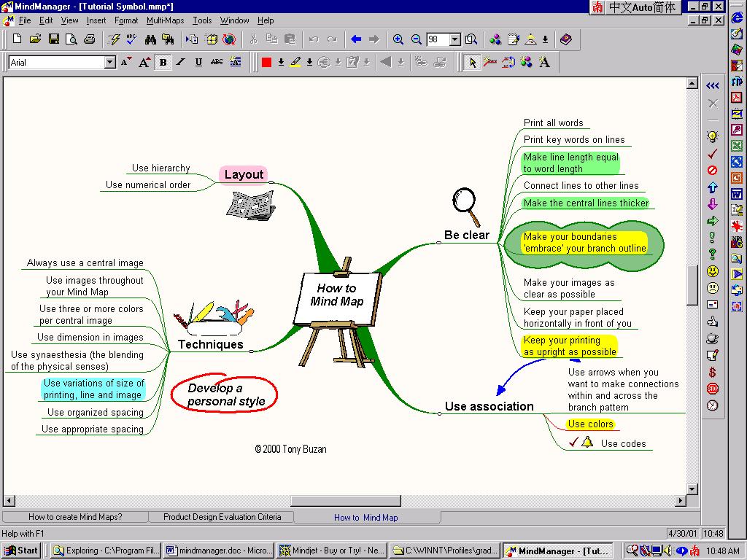Switch to Product Design Evaluation Criteria tab
The width and height of the screenshot is (747, 560).
point(222,517)
